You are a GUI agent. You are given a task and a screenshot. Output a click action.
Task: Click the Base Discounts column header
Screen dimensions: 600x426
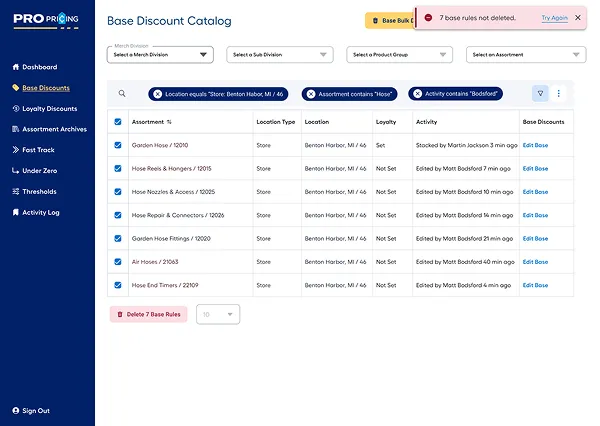point(543,122)
